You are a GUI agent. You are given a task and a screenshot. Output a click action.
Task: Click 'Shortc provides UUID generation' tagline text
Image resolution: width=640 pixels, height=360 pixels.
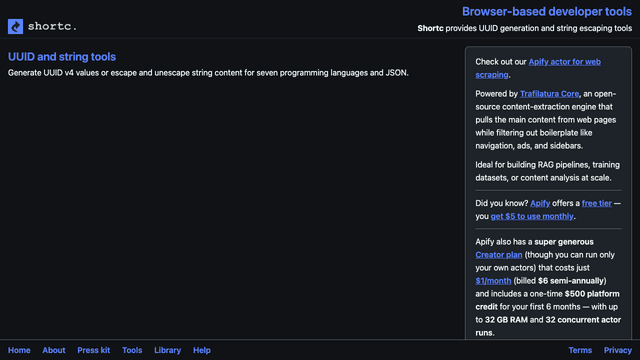tap(524, 28)
